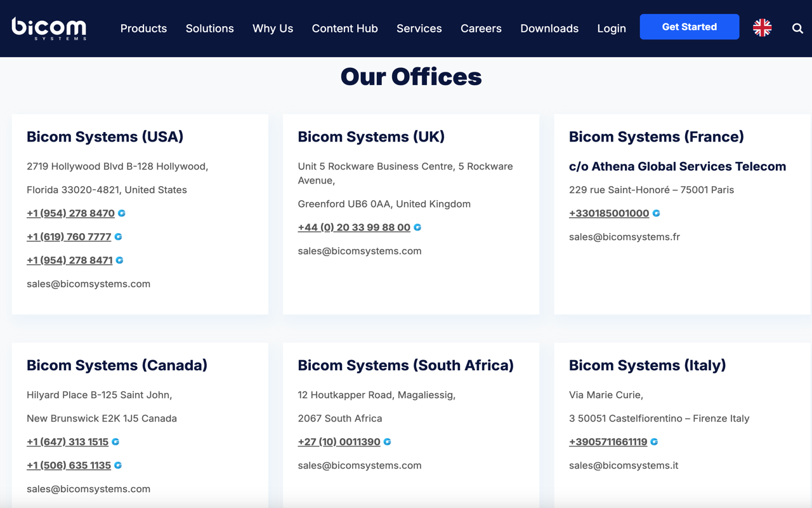Click Via Marie Curie address line
Image resolution: width=812 pixels, height=508 pixels.
coord(606,395)
